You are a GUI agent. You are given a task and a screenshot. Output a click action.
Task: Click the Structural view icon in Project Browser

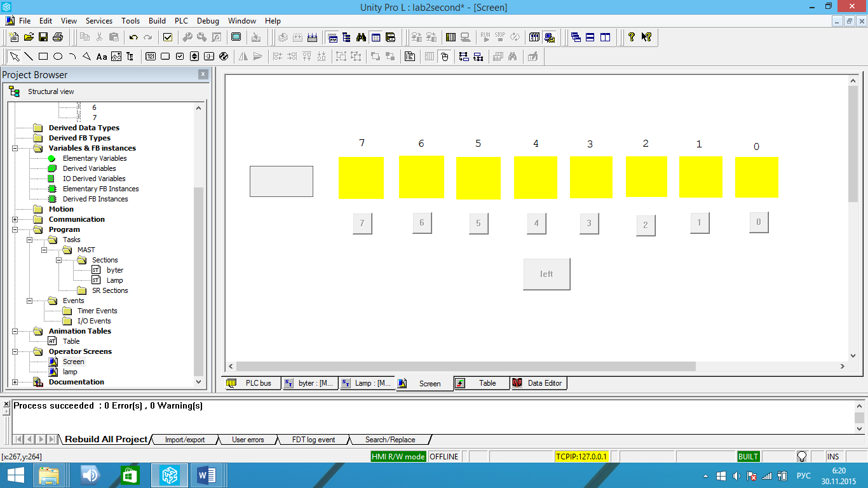[14, 91]
